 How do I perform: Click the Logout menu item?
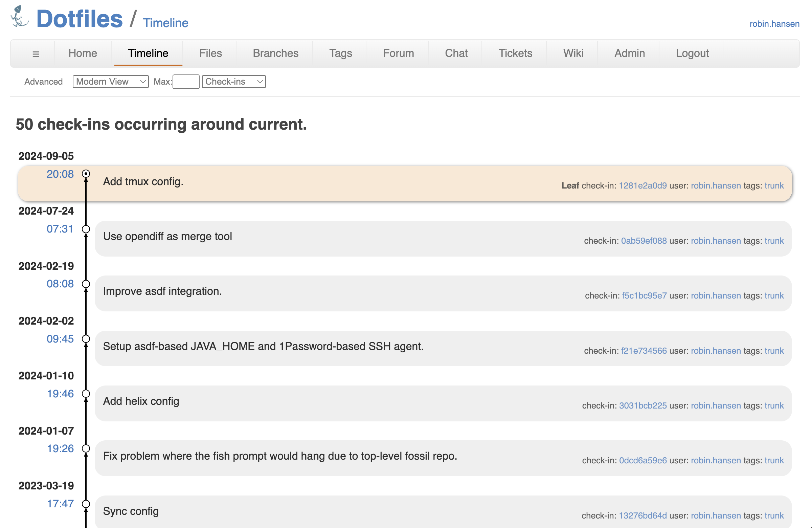click(x=692, y=53)
